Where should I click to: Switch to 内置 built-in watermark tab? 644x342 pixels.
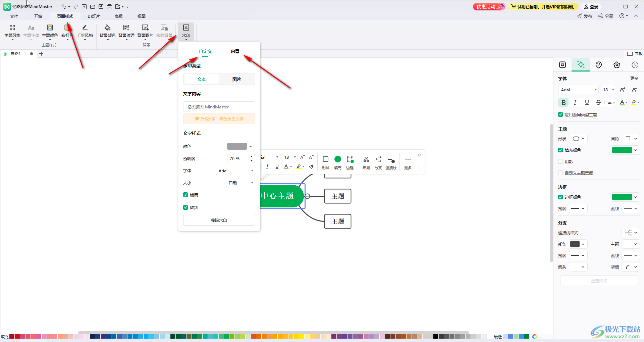point(235,51)
